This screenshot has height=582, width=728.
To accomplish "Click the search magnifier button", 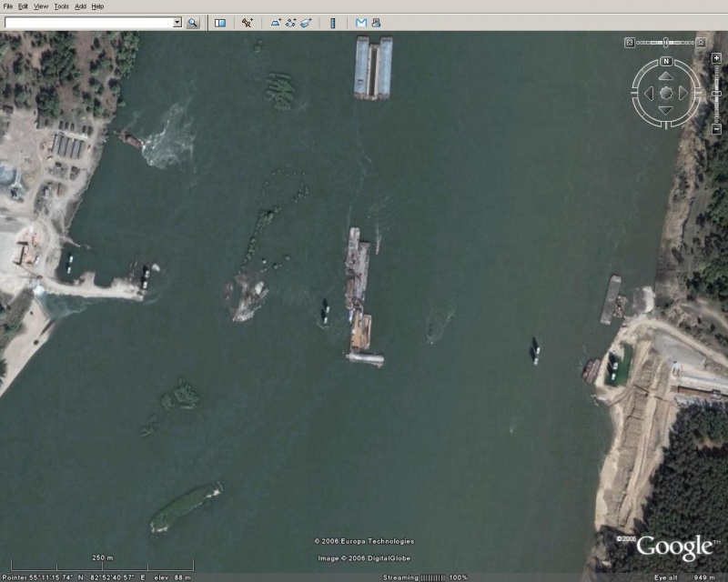I will tap(193, 23).
